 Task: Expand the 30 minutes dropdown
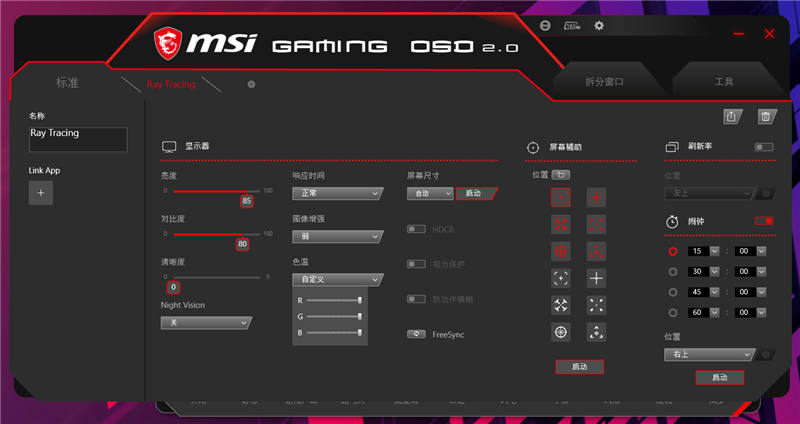click(x=714, y=271)
